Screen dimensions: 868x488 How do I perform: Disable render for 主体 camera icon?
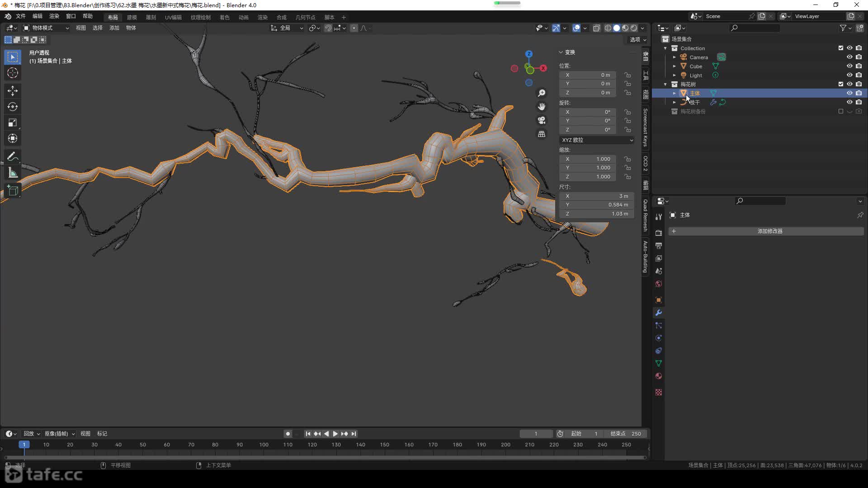[x=859, y=93]
